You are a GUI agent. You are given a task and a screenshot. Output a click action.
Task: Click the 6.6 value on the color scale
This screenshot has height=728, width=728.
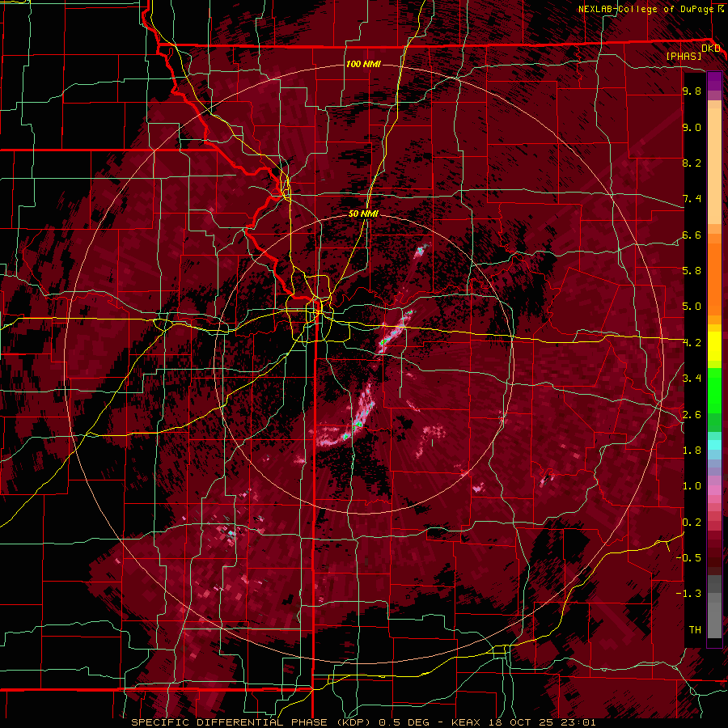tap(692, 235)
